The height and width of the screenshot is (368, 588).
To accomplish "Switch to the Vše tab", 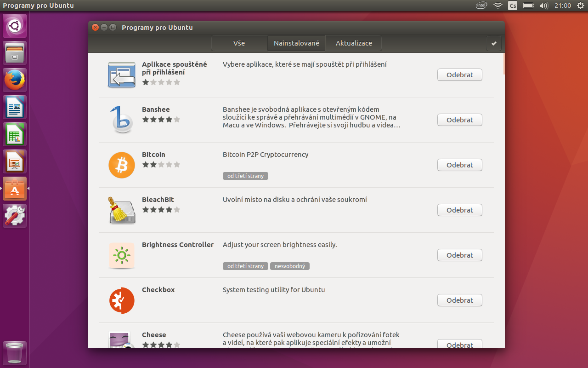I will tap(239, 43).
